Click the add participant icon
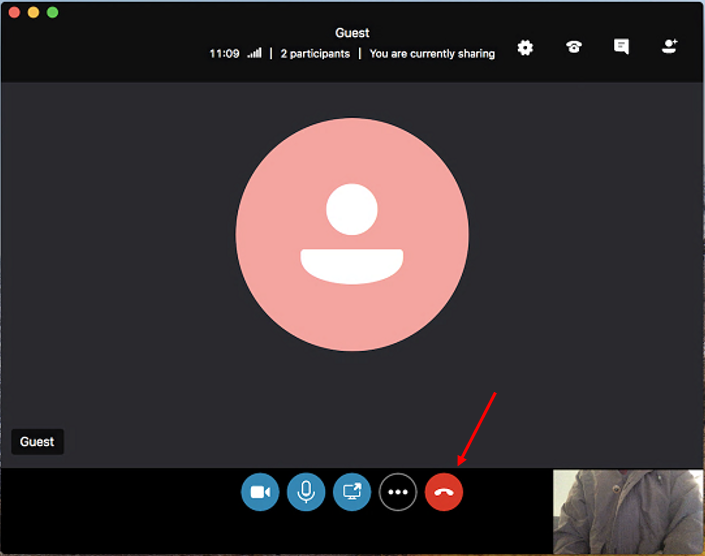705x556 pixels. coord(669,47)
